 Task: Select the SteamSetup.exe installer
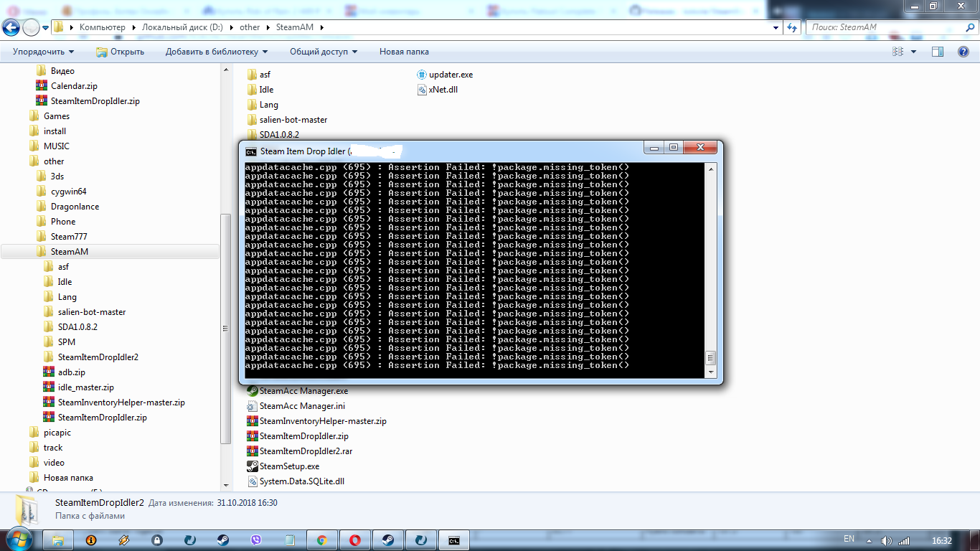tap(283, 466)
